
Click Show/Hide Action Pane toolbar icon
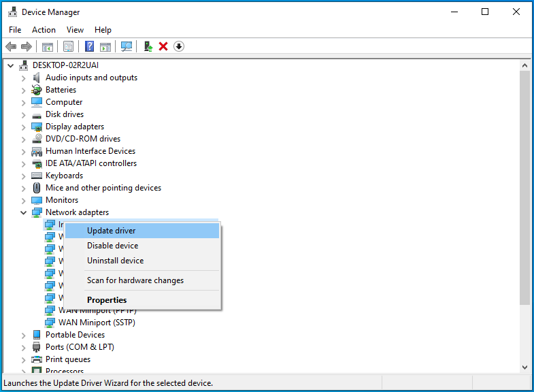click(x=105, y=46)
